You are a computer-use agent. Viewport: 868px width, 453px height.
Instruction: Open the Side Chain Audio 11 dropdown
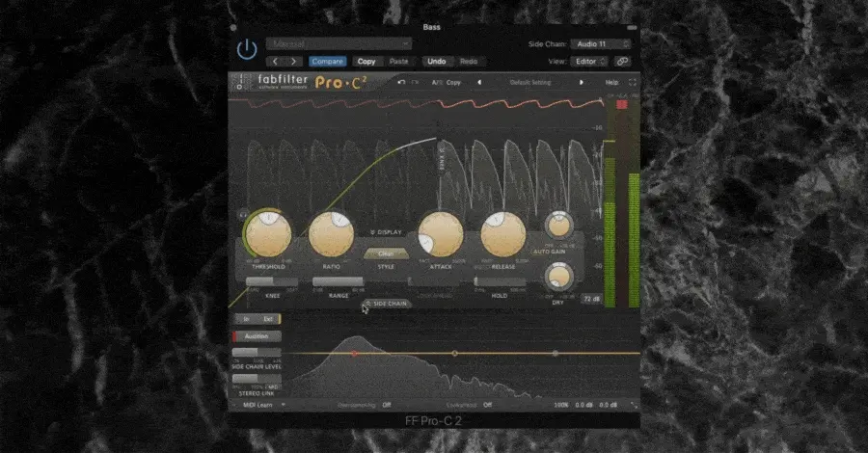pos(601,43)
